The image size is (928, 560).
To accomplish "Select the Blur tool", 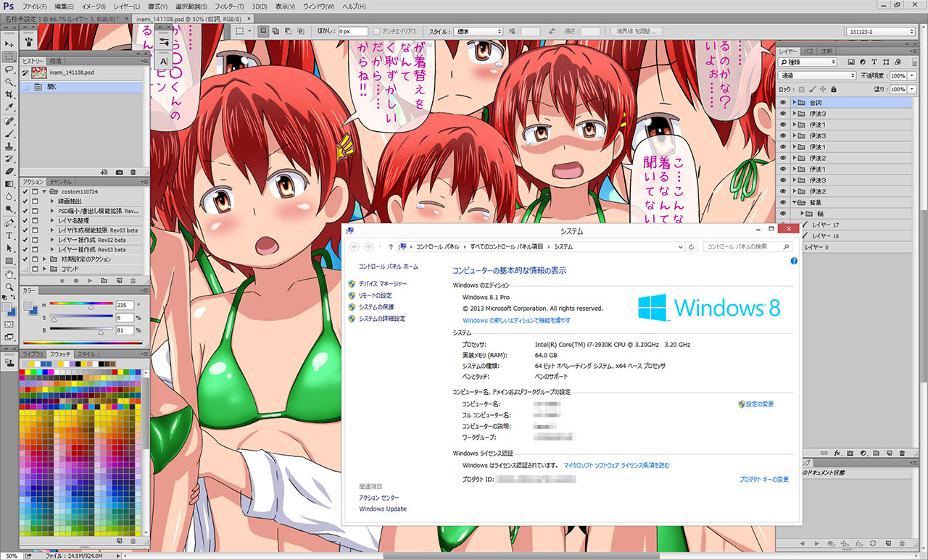I will 9,196.
